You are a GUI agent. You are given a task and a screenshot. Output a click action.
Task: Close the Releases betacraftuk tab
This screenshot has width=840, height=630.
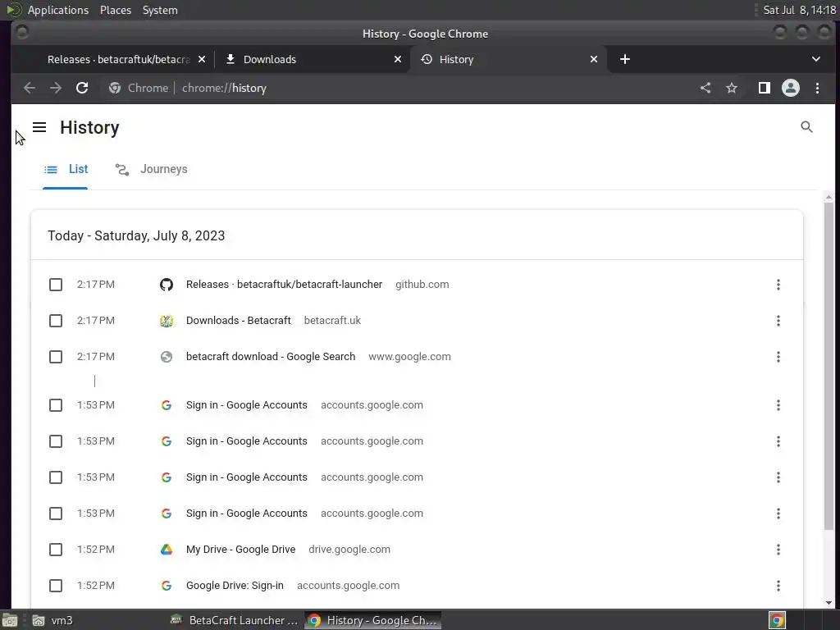tap(202, 59)
